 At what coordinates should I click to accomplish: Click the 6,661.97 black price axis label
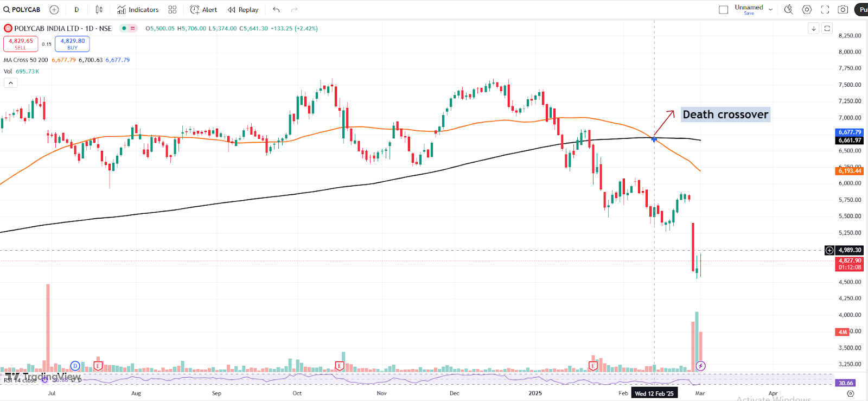[850, 140]
